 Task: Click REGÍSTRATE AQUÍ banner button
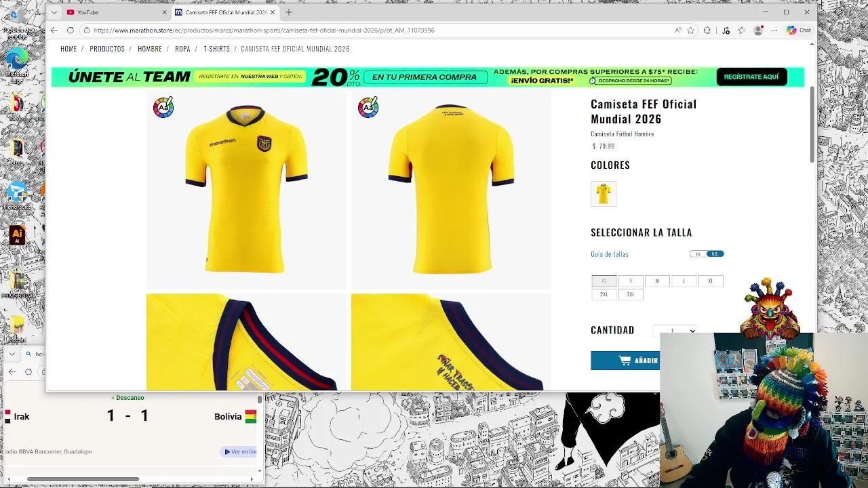coord(751,77)
